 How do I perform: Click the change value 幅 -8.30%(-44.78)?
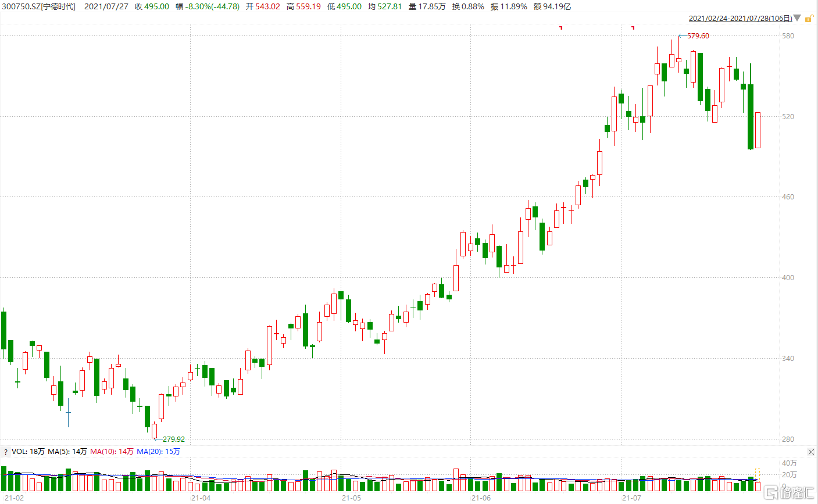208,6
